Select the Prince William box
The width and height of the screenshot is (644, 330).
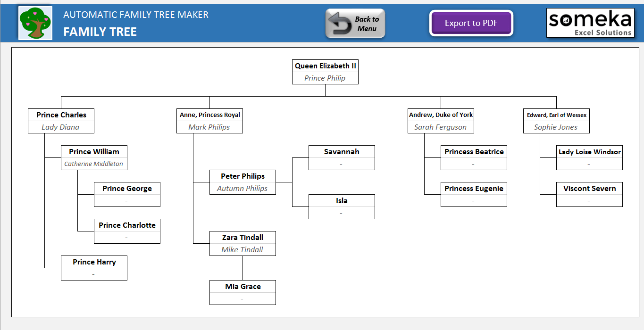click(x=94, y=157)
